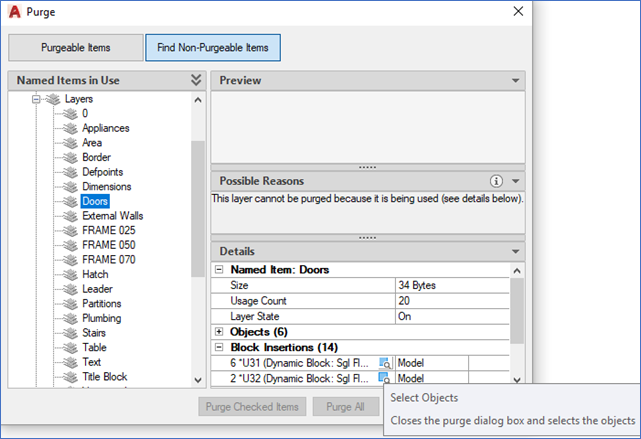Click the Purge Checked Items button
Screen dimensions: 641x439
[252, 407]
